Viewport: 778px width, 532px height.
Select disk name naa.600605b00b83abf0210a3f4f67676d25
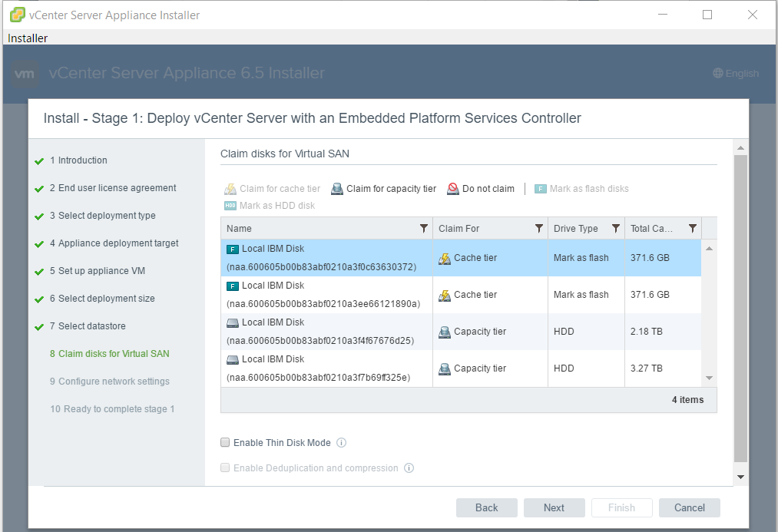pyautogui.click(x=320, y=341)
